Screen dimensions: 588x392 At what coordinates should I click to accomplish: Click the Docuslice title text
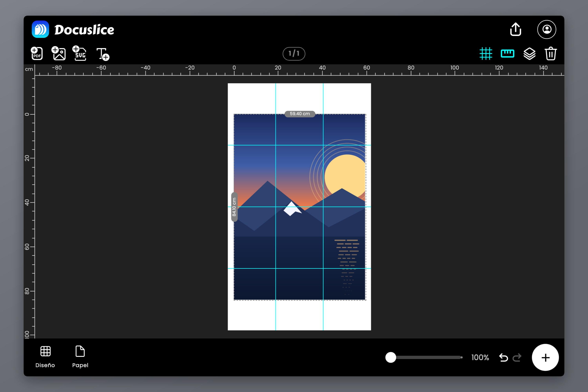[x=84, y=30]
